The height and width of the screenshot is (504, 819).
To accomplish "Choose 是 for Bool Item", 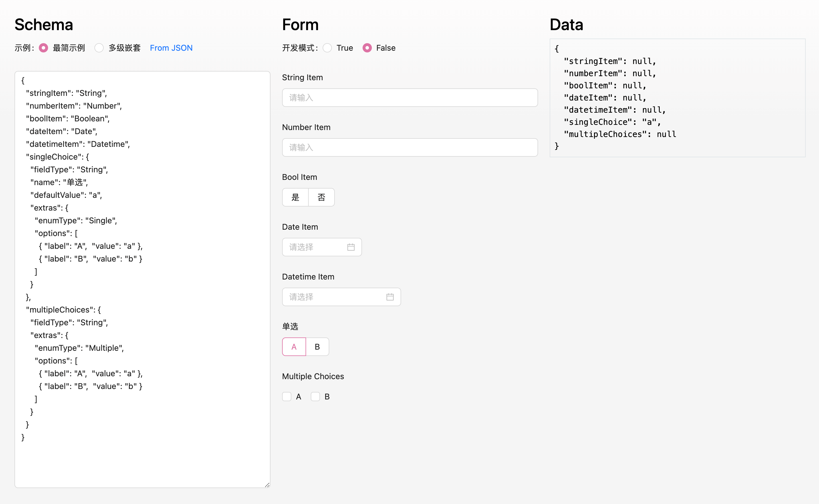I will coord(295,197).
